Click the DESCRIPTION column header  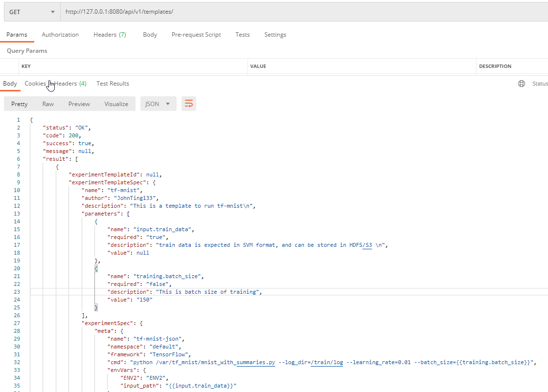(x=495, y=66)
